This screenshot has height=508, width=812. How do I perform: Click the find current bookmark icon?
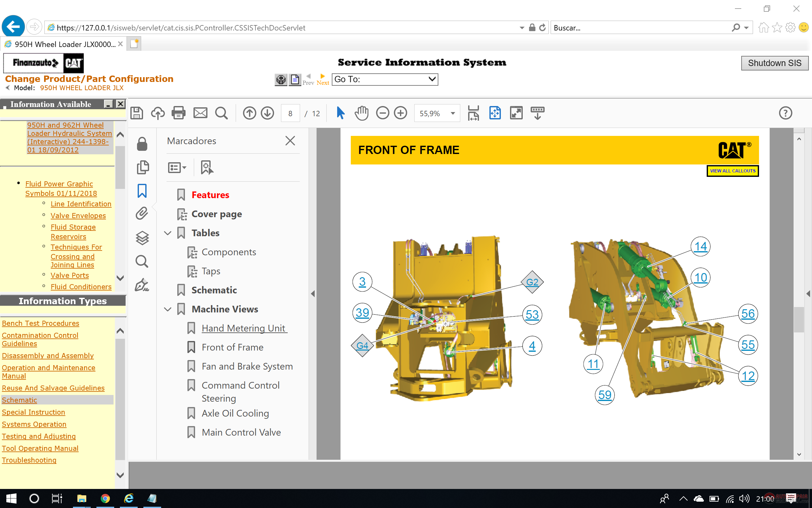click(207, 167)
